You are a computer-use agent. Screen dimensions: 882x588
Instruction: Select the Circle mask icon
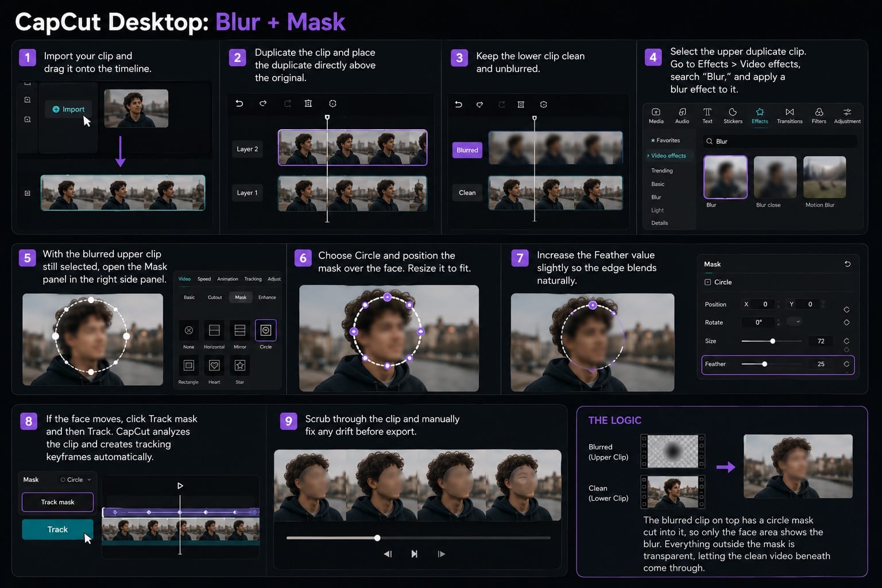tap(265, 330)
